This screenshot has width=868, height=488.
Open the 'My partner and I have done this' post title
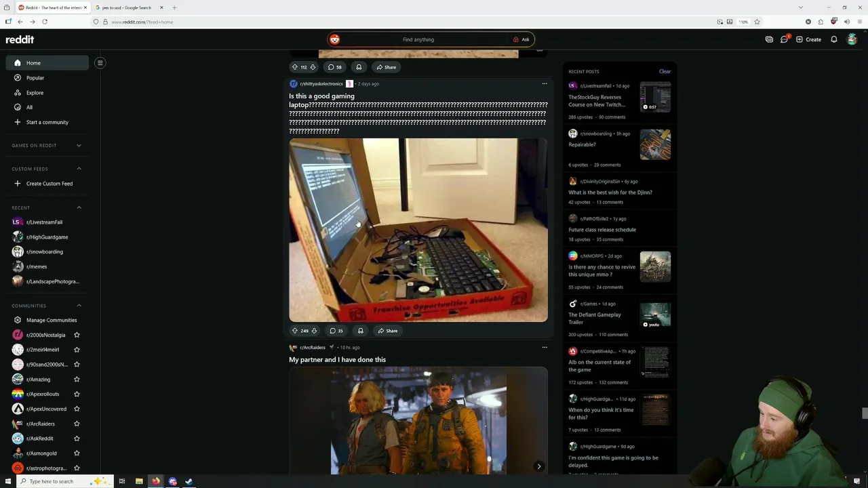pyautogui.click(x=337, y=360)
